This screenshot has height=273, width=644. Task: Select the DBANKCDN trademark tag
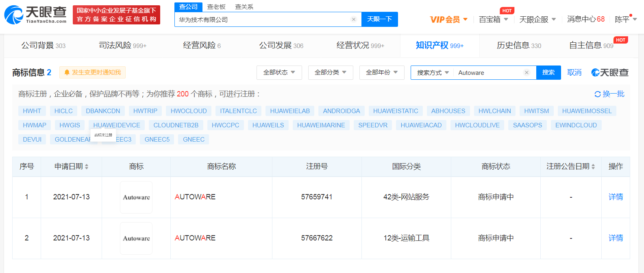click(103, 111)
